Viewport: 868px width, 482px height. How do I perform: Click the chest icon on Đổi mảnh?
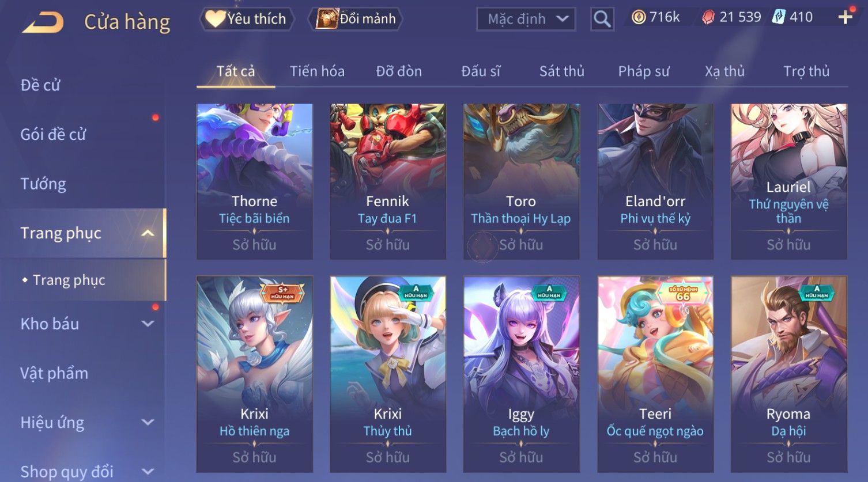327,19
